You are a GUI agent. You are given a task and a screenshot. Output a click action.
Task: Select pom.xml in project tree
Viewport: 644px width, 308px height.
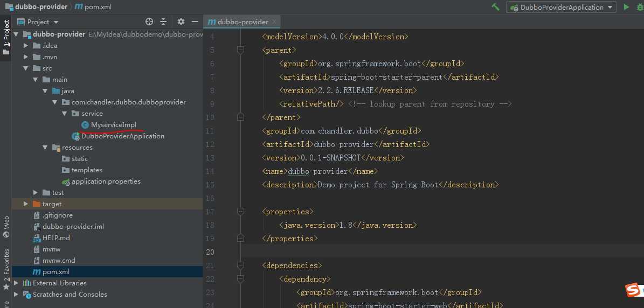coord(56,271)
